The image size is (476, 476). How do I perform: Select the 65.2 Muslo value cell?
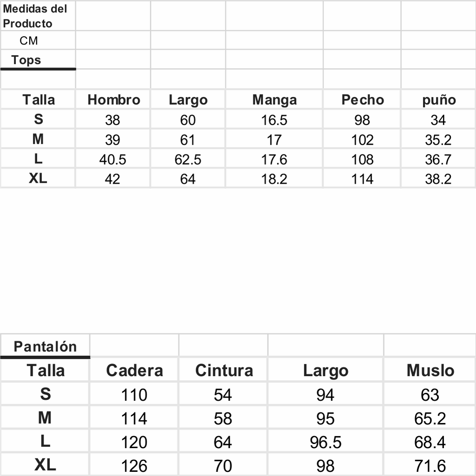430,418
